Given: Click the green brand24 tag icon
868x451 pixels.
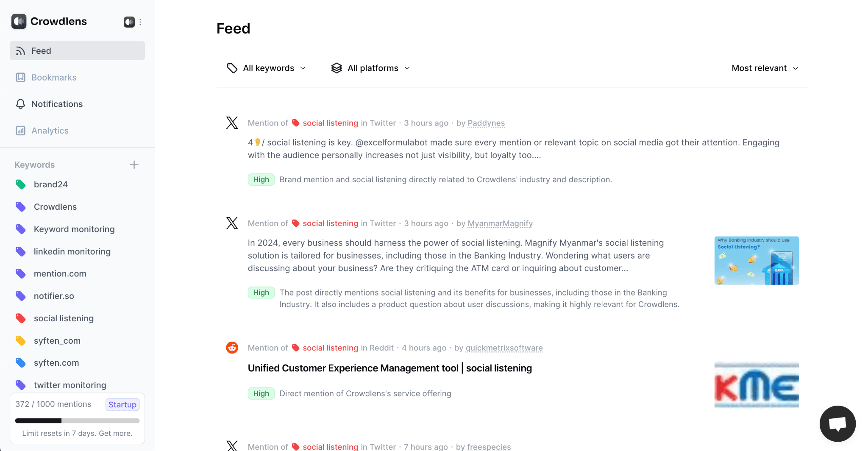Looking at the screenshot, I should point(21,184).
